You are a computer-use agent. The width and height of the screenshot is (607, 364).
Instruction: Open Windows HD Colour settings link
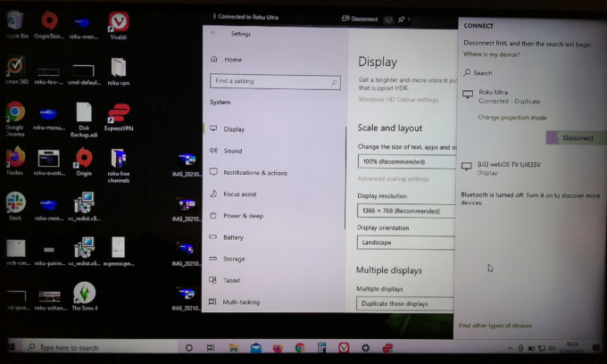point(398,99)
